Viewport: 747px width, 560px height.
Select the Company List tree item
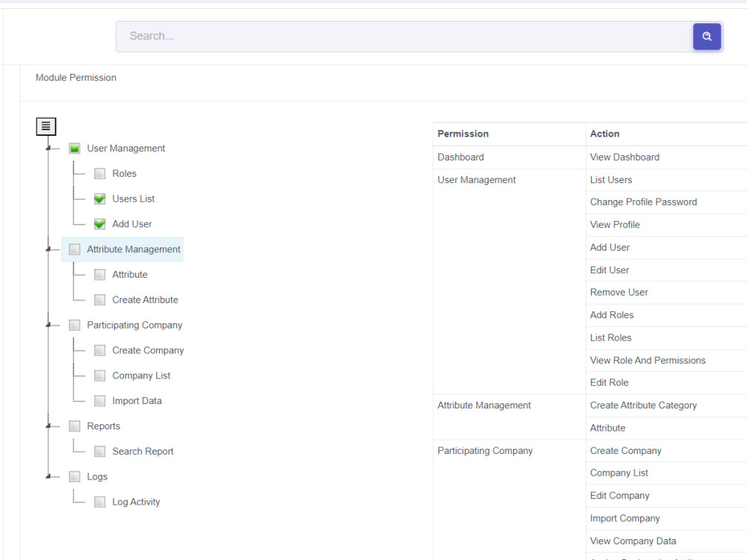141,376
